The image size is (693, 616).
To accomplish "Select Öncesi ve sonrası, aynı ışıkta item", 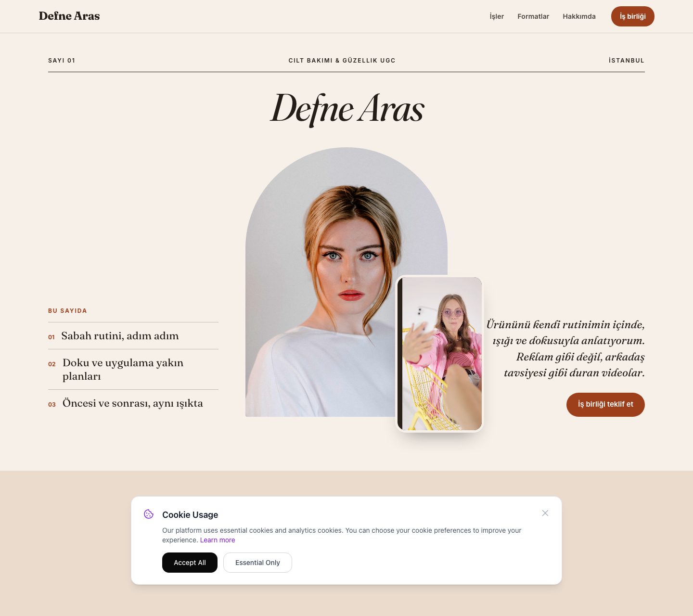I will 133,403.
